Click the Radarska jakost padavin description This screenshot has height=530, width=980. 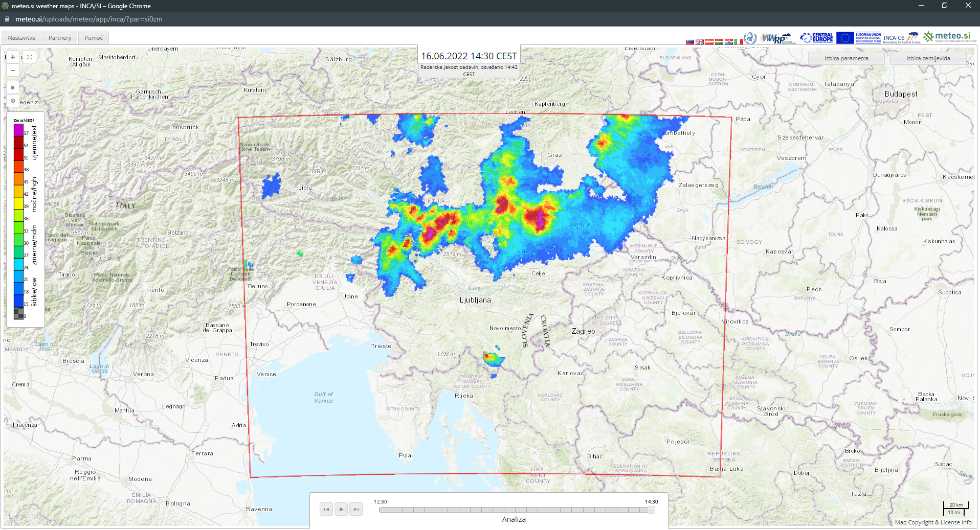[x=469, y=71]
